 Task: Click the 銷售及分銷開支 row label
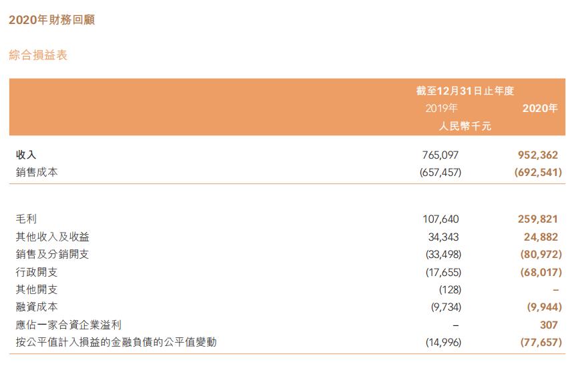[x=53, y=254]
